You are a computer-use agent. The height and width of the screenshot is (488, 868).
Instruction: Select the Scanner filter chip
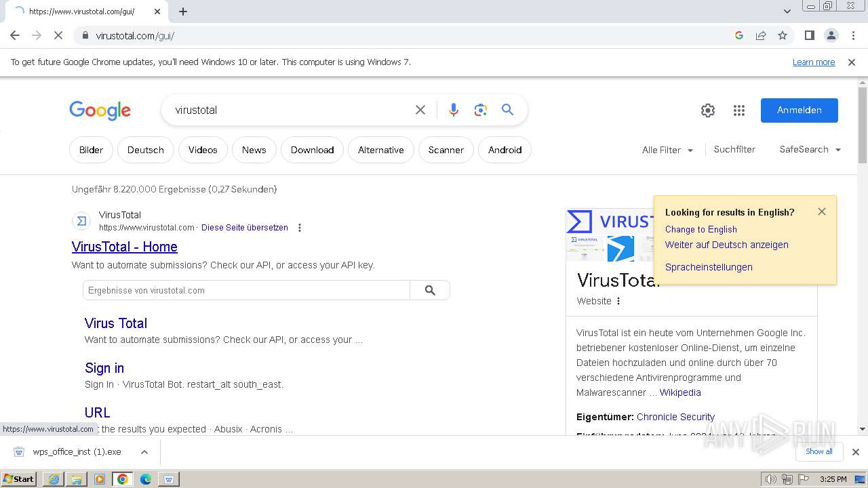tap(446, 150)
